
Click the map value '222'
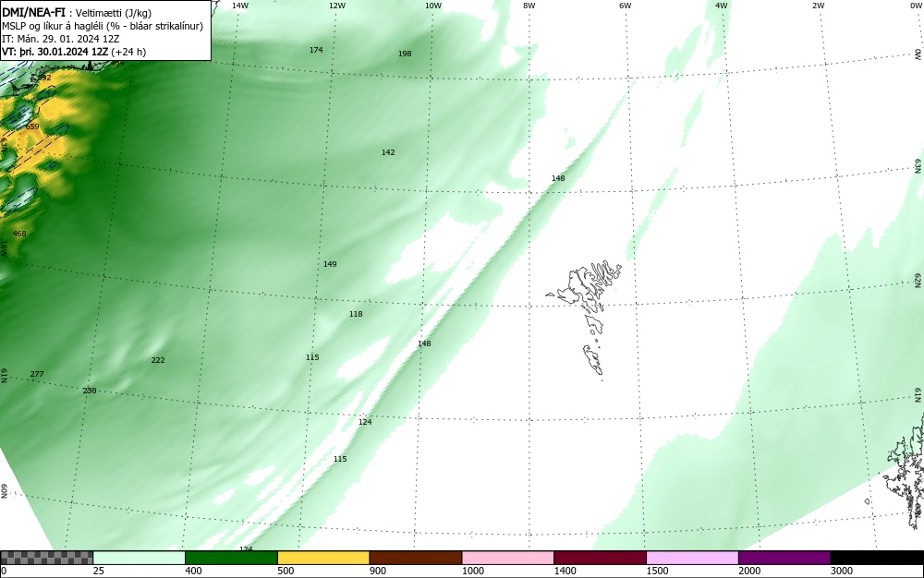click(x=158, y=360)
